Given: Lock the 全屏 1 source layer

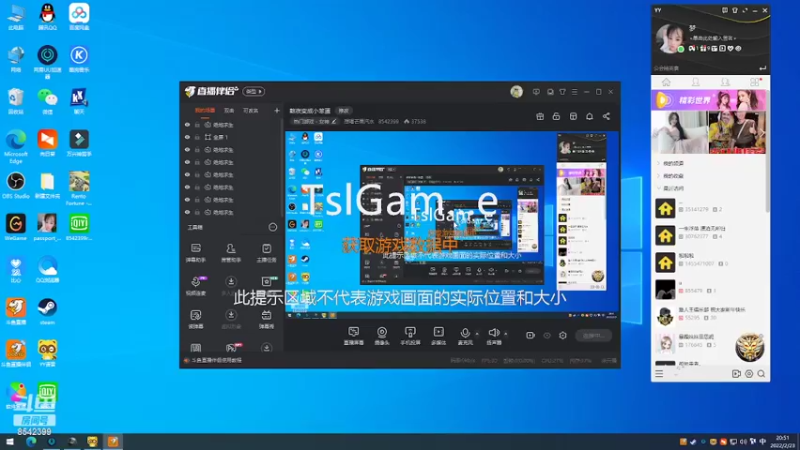Looking at the screenshot, I should click(x=197, y=137).
